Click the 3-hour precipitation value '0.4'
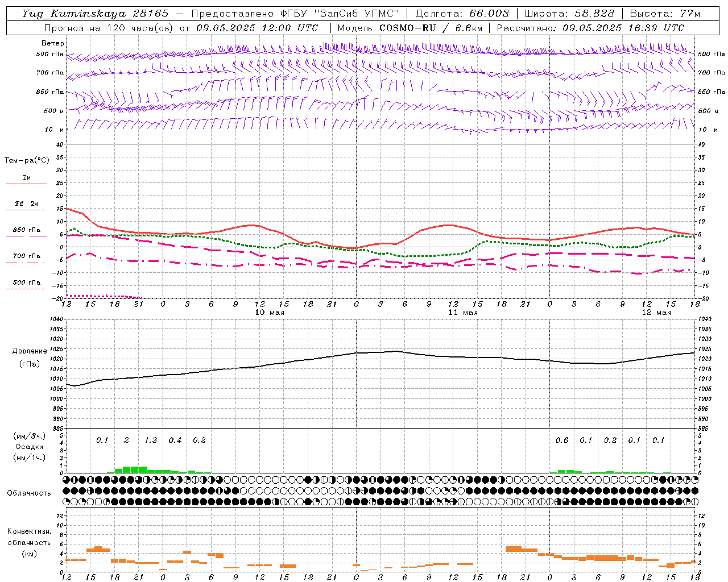Image resolution: width=728 pixels, height=582 pixels. [175, 440]
